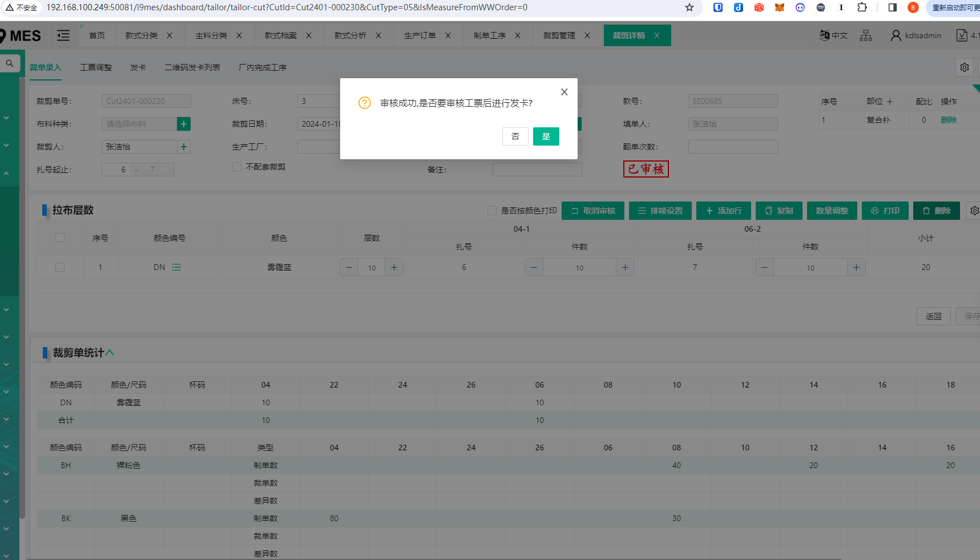
Task: Click the browser address bar URL
Action: tap(287, 7)
